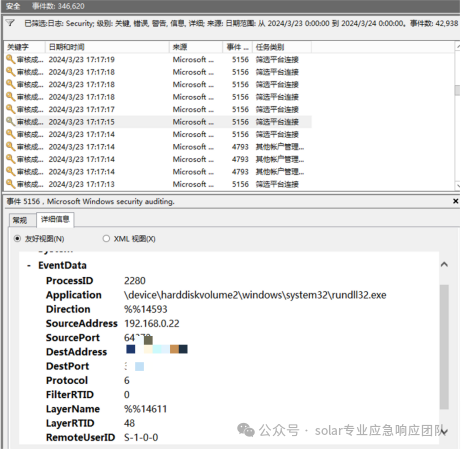Viewport: 461px width, 449px height.
Task: Click the details pane vertical scrollbar
Action: point(444,347)
